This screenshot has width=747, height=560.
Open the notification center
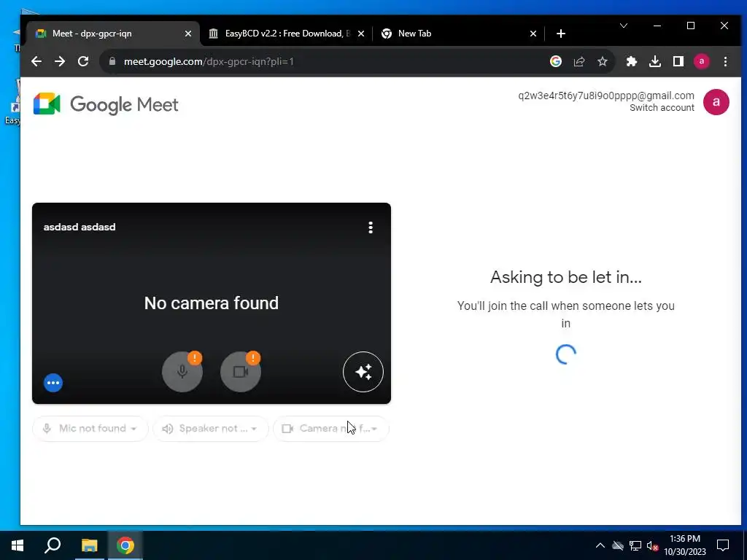723,545
